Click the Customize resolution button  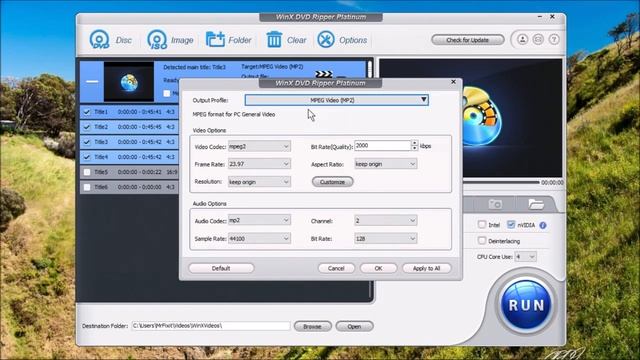pos(333,182)
